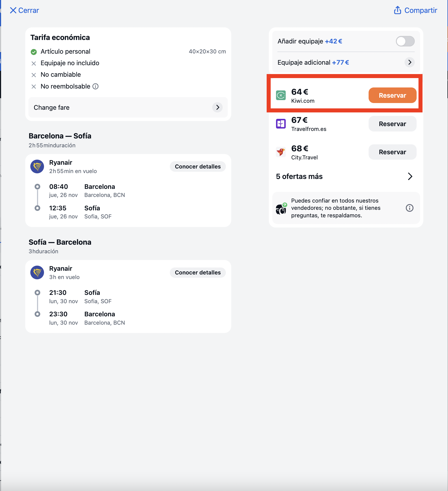The height and width of the screenshot is (491, 448).
Task: Expand Equipaje adicional options
Action: coord(409,62)
